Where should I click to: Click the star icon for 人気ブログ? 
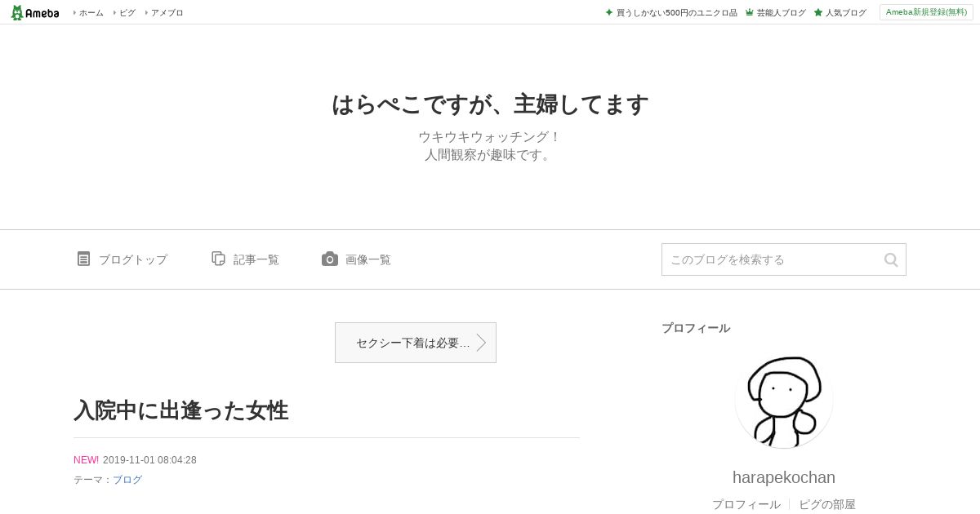[817, 12]
